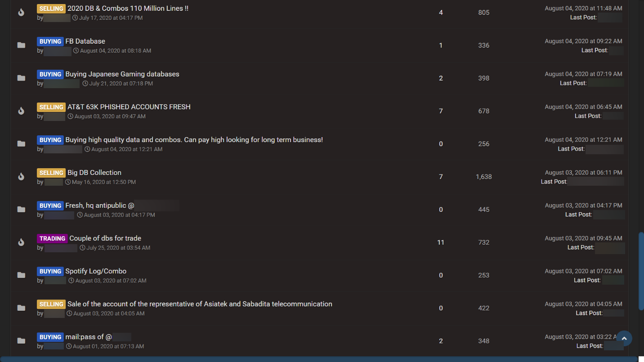The width and height of the screenshot is (644, 362).
Task: Select the folder icon beside Spotify Log/Combo
Action: point(21,275)
